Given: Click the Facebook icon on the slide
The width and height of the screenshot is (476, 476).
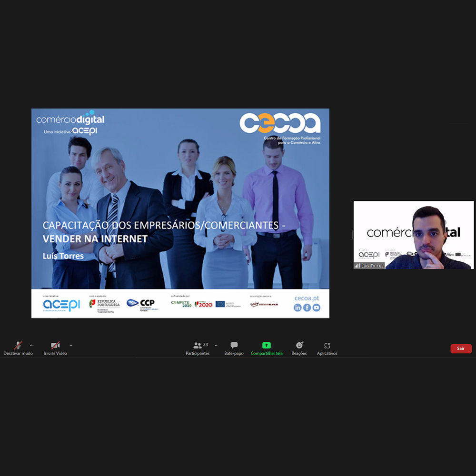Looking at the screenshot, I should point(307,308).
